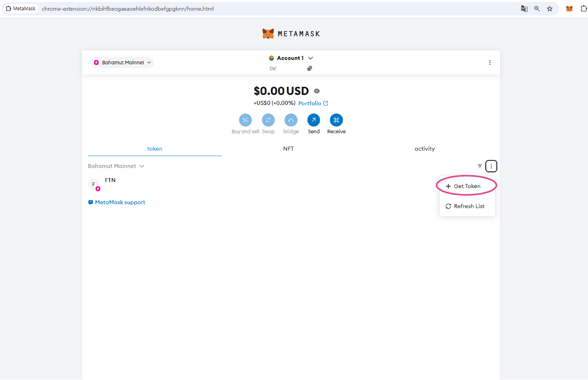The height and width of the screenshot is (380, 588).
Task: Click the Send arrow icon
Action: (x=314, y=120)
